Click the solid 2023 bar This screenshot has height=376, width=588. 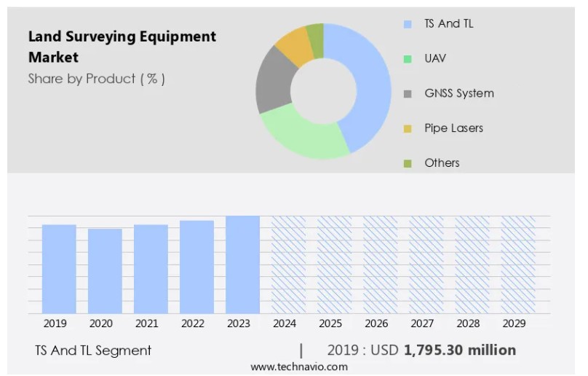(x=242, y=265)
